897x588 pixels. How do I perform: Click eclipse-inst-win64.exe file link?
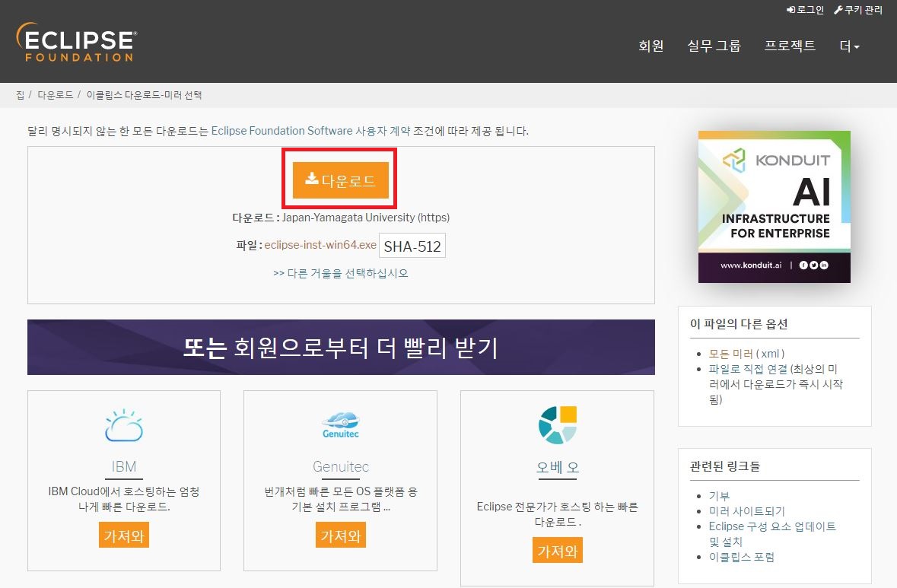[320, 245]
